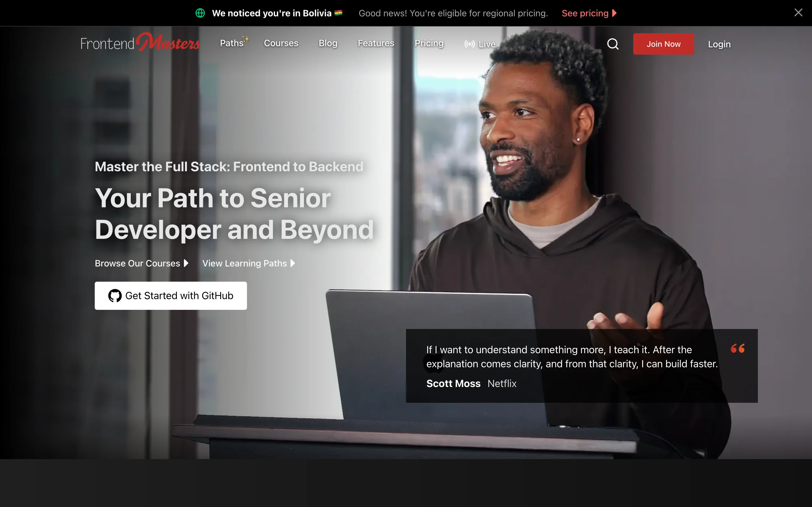Open the Courses menu item

point(281,43)
